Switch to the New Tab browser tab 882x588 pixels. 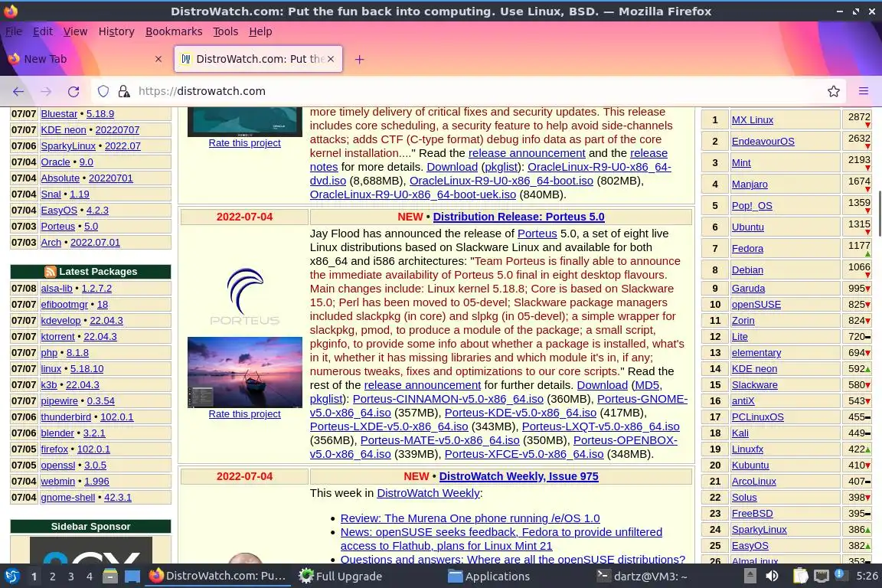(85, 59)
